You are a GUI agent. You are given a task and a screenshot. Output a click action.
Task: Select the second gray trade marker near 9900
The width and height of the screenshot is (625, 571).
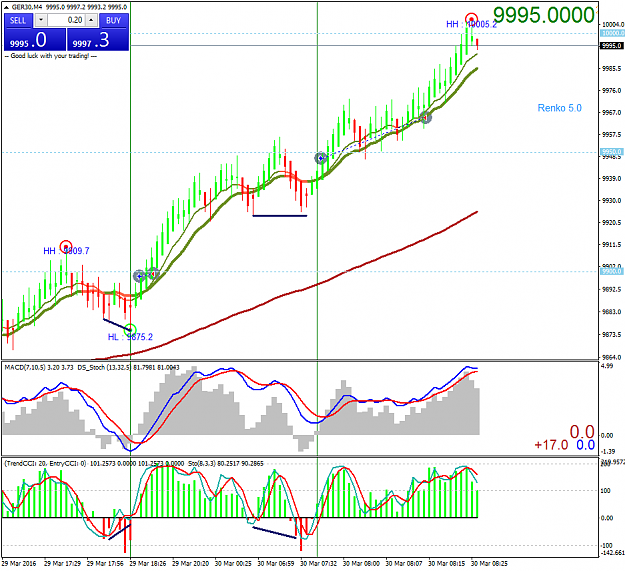(x=153, y=274)
